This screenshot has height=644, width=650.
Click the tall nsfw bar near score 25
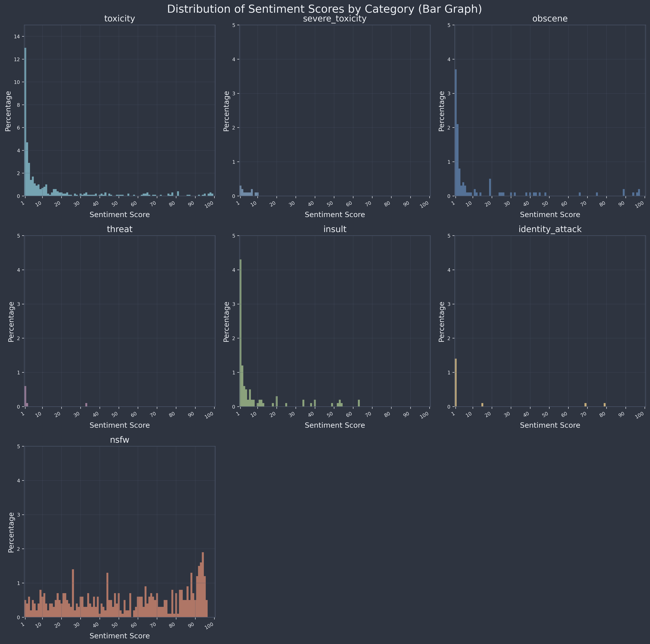(73, 593)
